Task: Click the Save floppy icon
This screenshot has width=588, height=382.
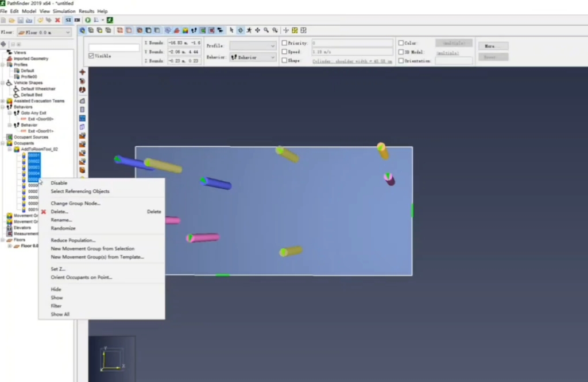Action: 20,20
